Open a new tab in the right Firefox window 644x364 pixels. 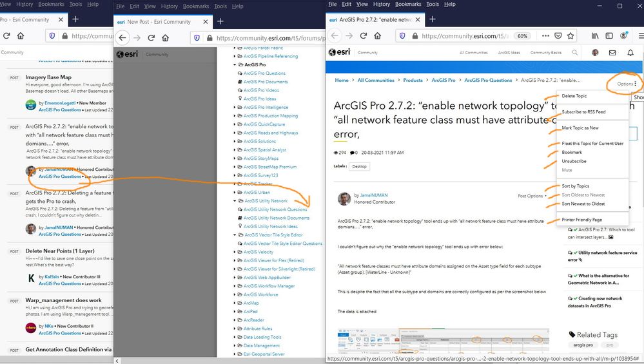tap(433, 19)
